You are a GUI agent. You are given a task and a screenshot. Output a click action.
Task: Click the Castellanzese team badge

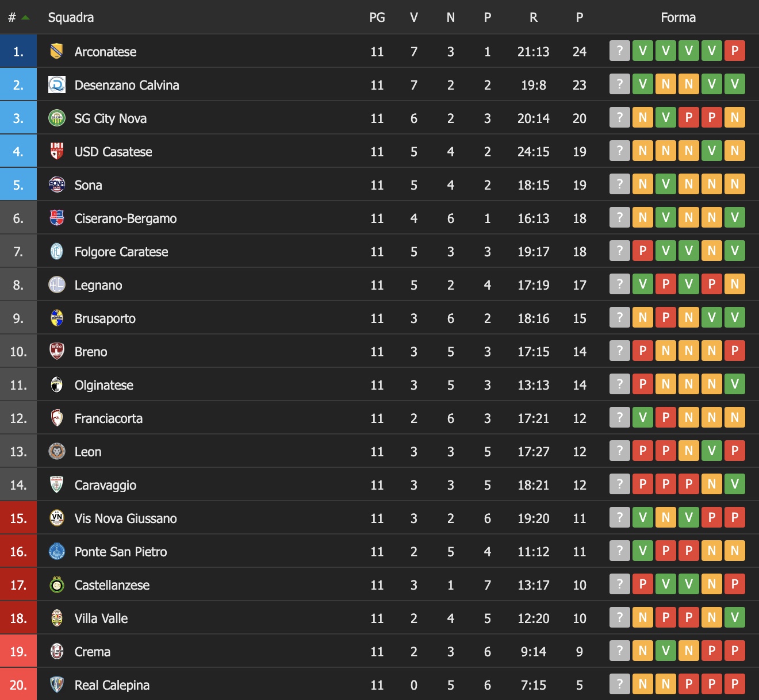(x=56, y=585)
